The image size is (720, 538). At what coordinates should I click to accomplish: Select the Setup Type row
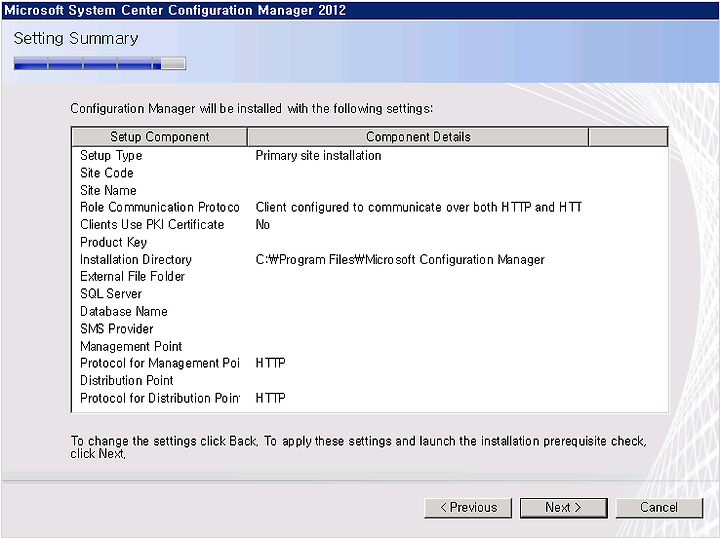(370, 156)
